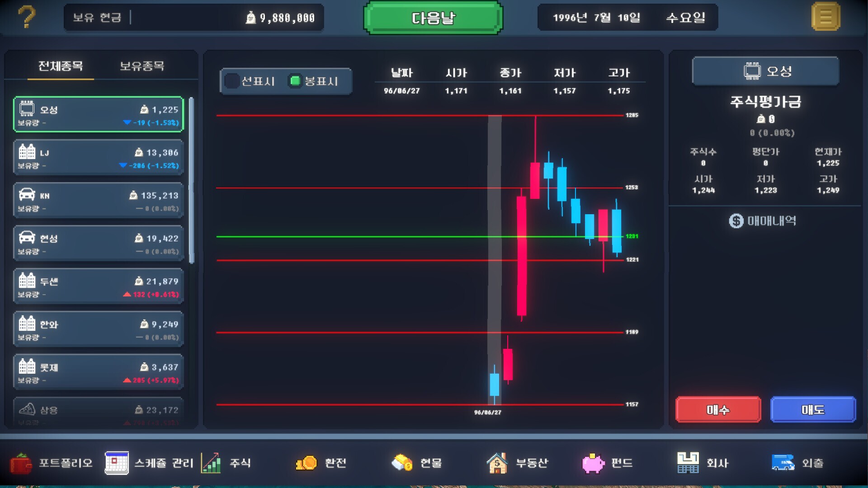Switch to the 보유종목 tab
The image size is (868, 488).
pyautogui.click(x=142, y=66)
